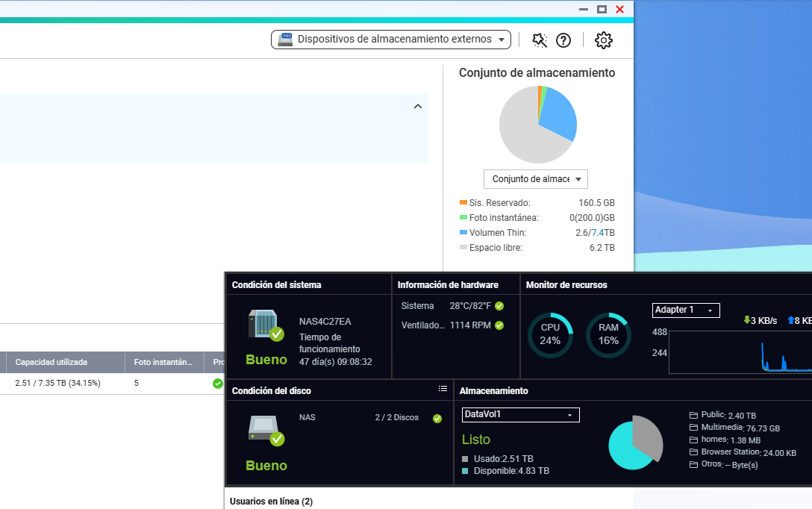Click the orange Sis. Reservado legend swatch
Viewport: 812px width, 509px height.
463,202
